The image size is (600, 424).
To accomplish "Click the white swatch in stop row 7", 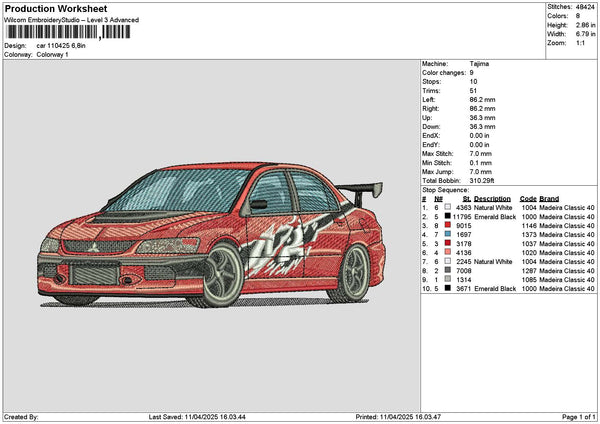I will (447, 261).
